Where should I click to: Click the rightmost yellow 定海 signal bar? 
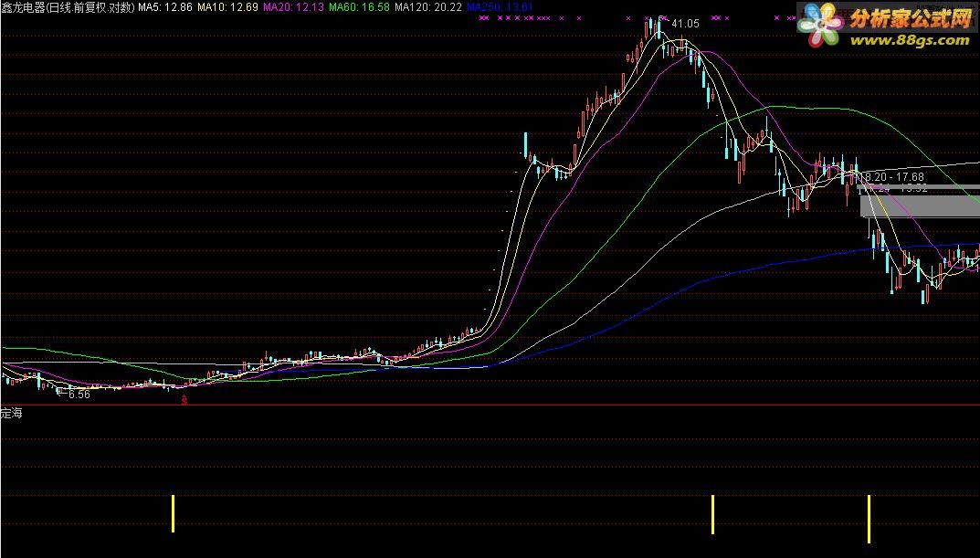[x=869, y=519]
